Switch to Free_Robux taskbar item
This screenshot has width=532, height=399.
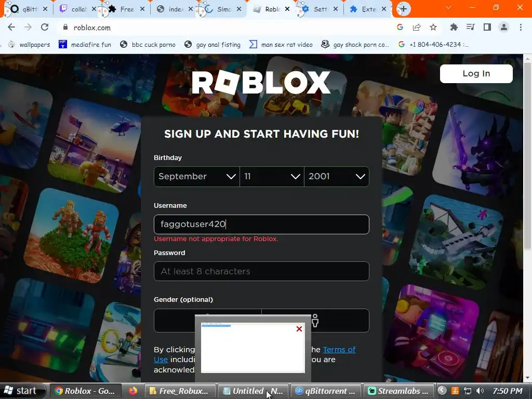tap(180, 391)
